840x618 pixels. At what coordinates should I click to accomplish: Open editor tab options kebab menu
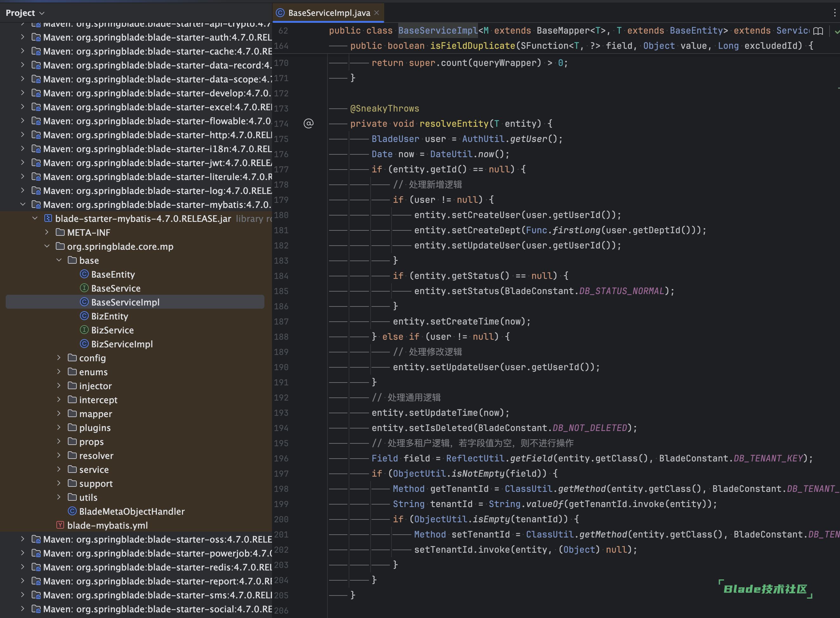tap(834, 13)
